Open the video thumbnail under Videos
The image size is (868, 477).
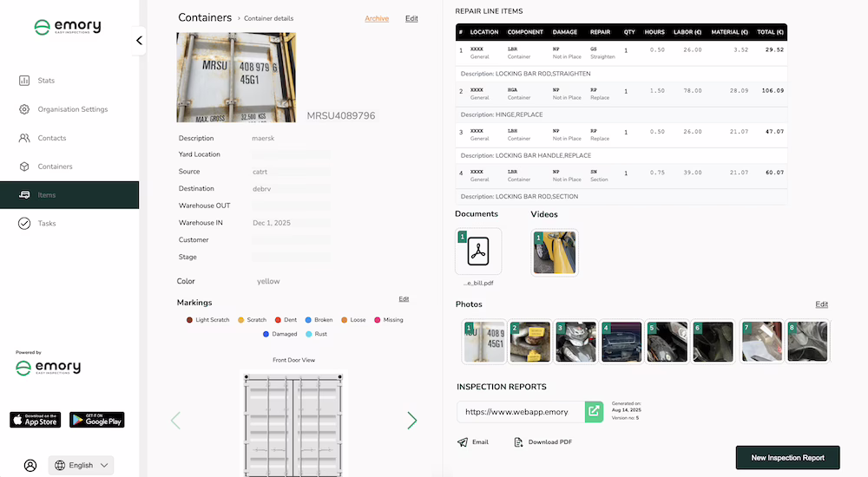[555, 252]
